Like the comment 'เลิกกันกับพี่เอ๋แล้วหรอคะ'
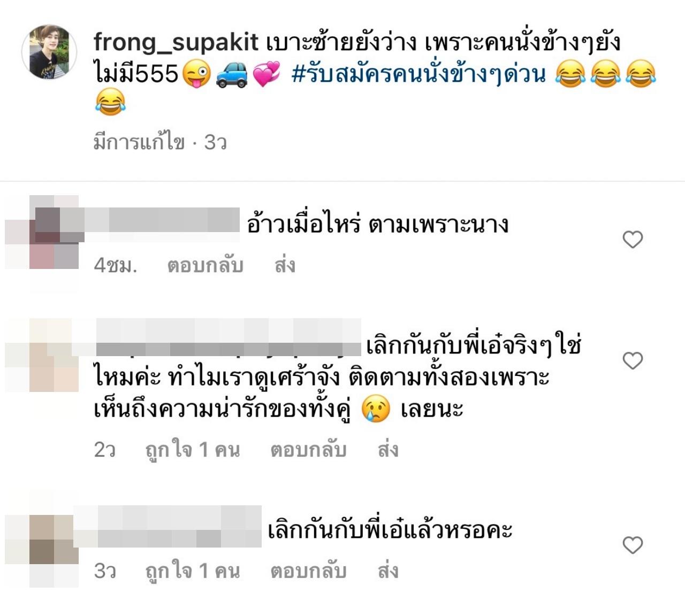This screenshot has width=685, height=616. [x=633, y=545]
